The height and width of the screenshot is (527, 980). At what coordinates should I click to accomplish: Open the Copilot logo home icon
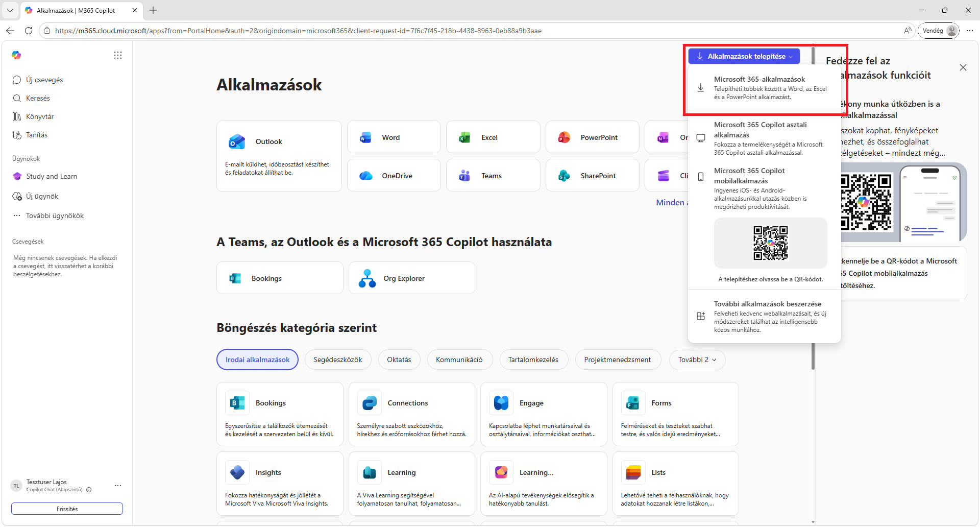pyautogui.click(x=16, y=55)
